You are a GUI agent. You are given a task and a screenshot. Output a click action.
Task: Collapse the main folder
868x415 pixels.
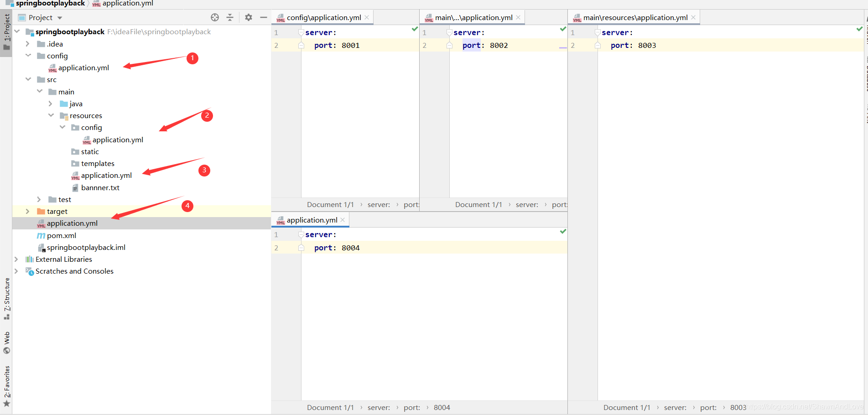(x=40, y=91)
